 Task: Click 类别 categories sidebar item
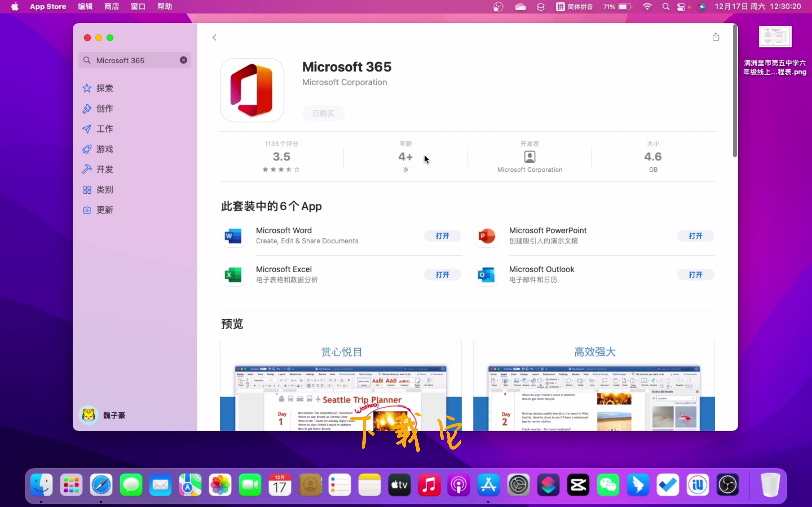[104, 189]
